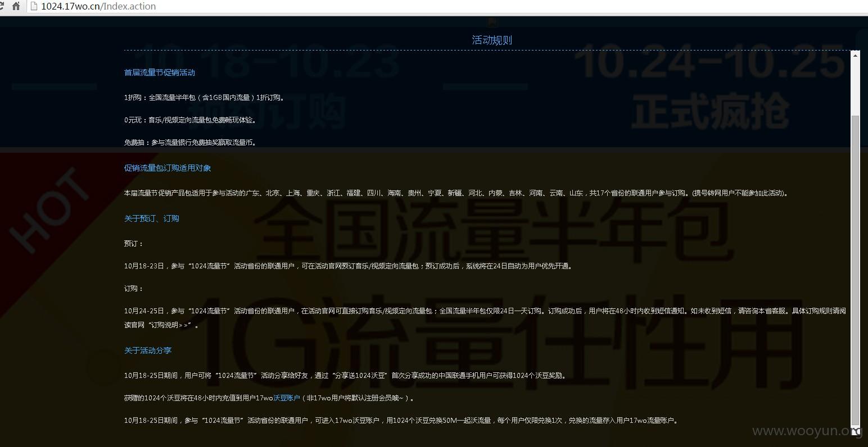Click the line starting with 1折购
Screen dimensions: 868x447
(205, 98)
